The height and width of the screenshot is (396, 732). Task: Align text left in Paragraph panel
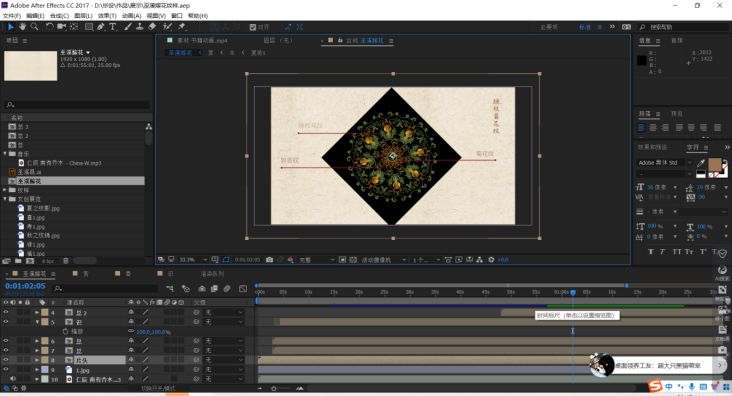click(x=641, y=127)
